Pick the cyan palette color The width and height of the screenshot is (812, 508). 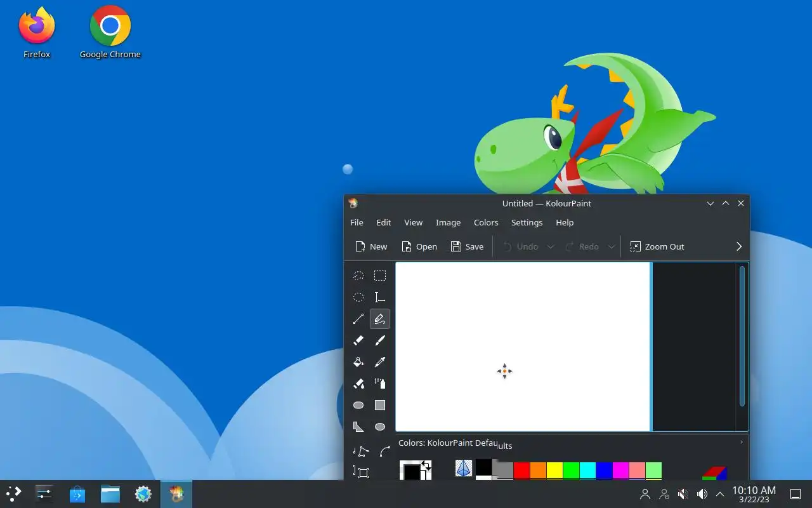pos(587,471)
